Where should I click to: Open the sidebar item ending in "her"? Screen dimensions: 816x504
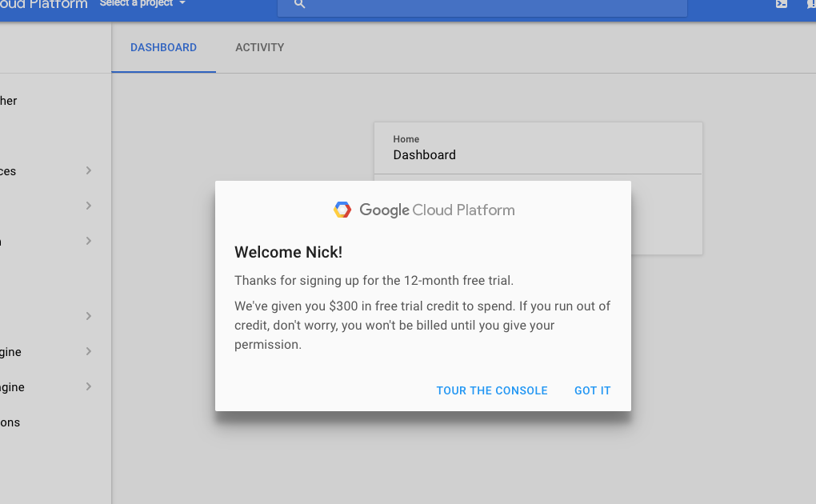9,101
